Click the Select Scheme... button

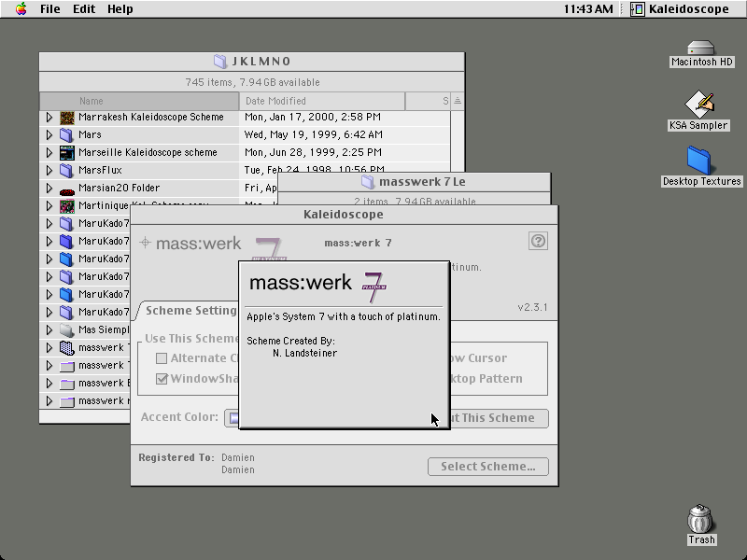coord(487,467)
